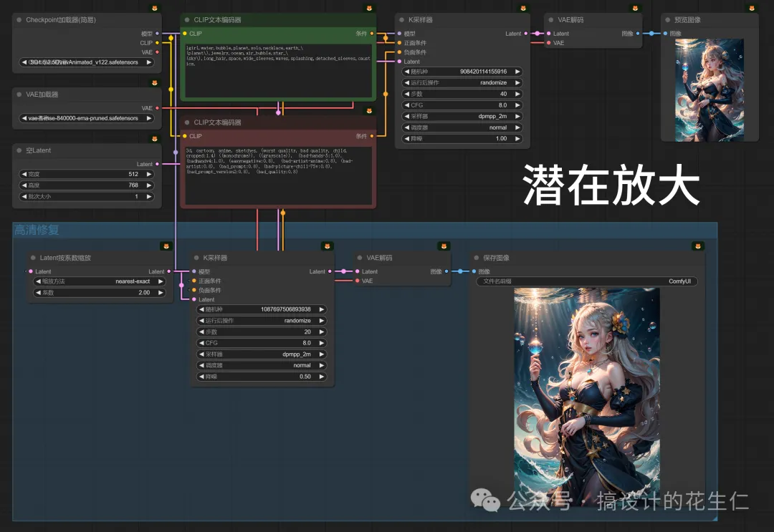
Task: Click fox badge above K采样器 node with 40 steps
Action: click(522, 9)
